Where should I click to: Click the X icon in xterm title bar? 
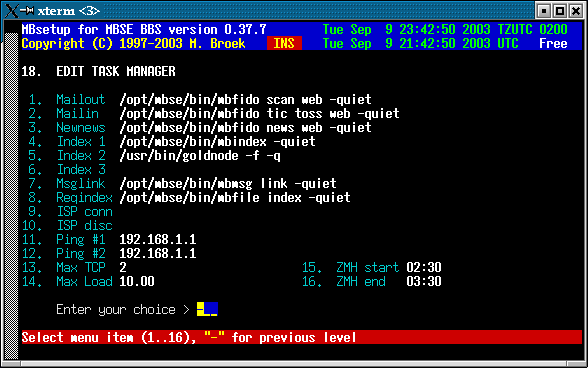tap(11, 11)
